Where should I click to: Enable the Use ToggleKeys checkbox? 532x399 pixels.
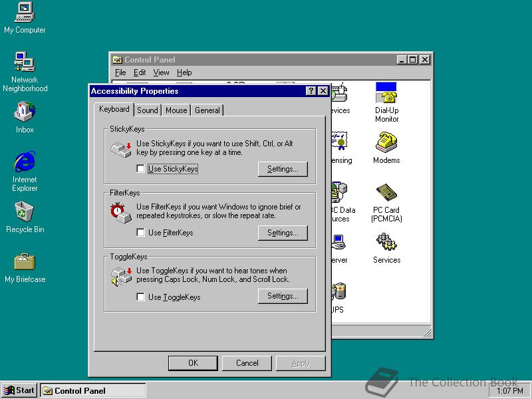tap(140, 297)
